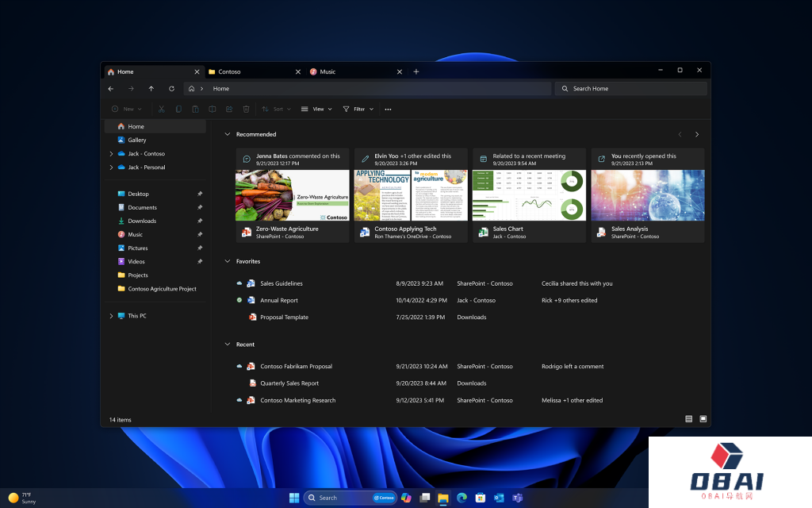Click the Cut scissors icon
Screen dimensions: 812x508
click(x=161, y=109)
